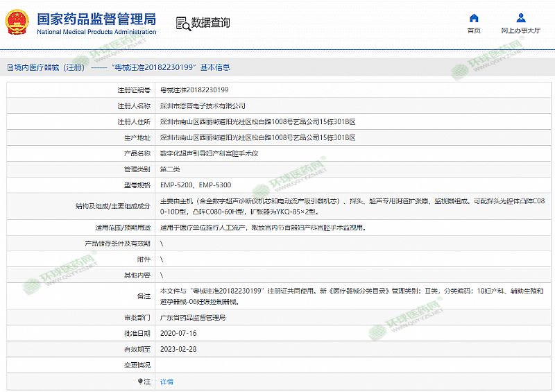Click the 国家药品监督管理局 site title
The height and width of the screenshot is (392, 555).
tap(96, 17)
